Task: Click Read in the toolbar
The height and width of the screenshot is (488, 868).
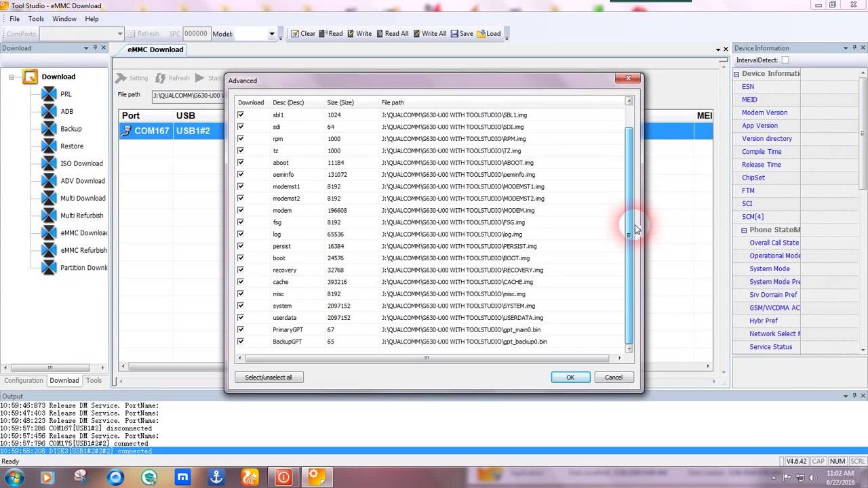Action: [331, 34]
